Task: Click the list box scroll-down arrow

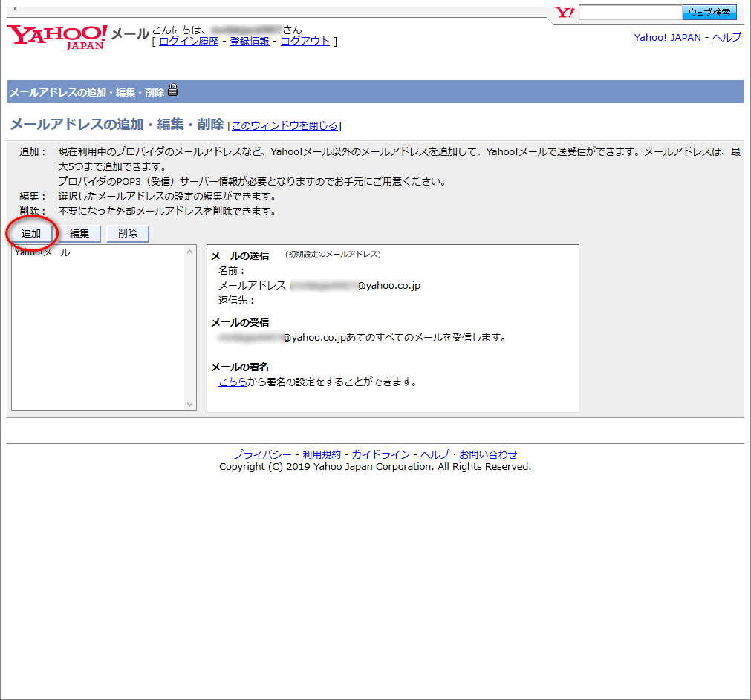Action: click(189, 405)
